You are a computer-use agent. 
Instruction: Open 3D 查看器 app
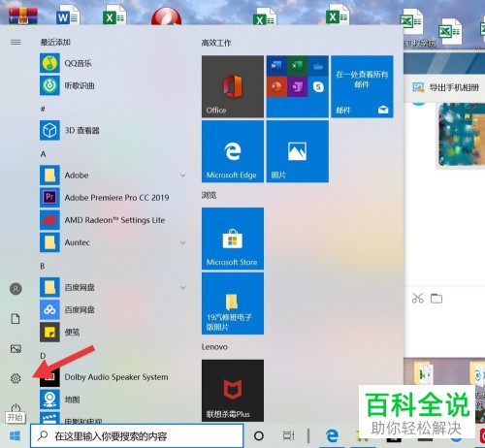click(x=113, y=130)
